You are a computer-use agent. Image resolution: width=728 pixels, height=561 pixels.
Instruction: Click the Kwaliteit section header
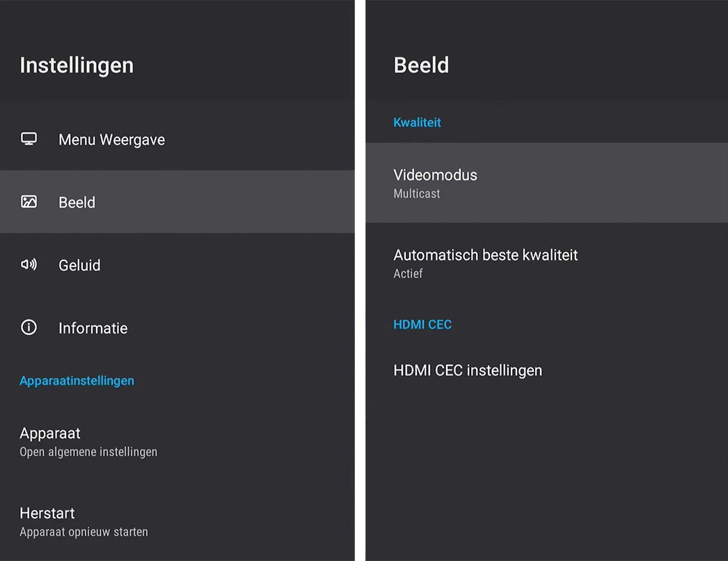click(417, 123)
